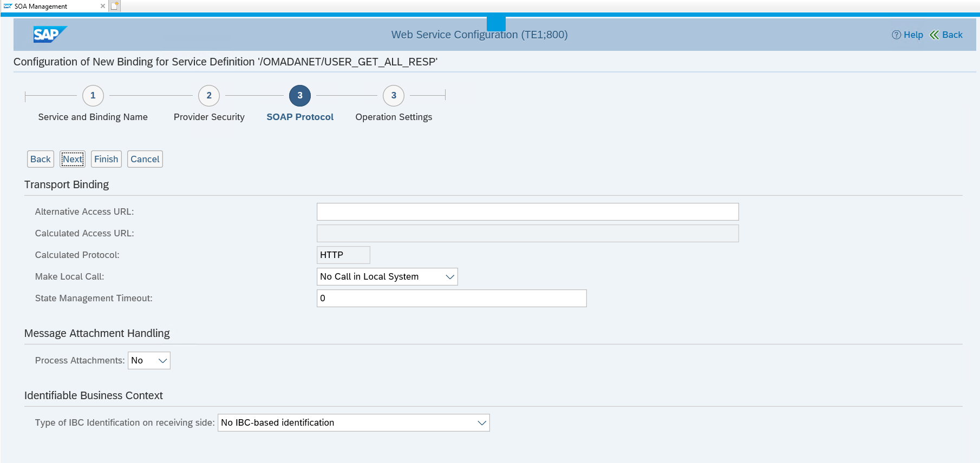The image size is (980, 463).
Task: Focus the Alternative Access URL field
Action: click(x=527, y=211)
